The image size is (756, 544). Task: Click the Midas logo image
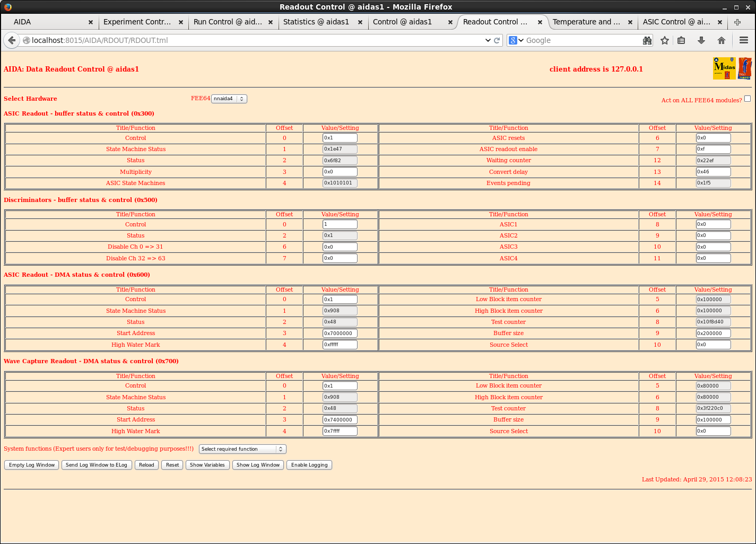(x=724, y=68)
